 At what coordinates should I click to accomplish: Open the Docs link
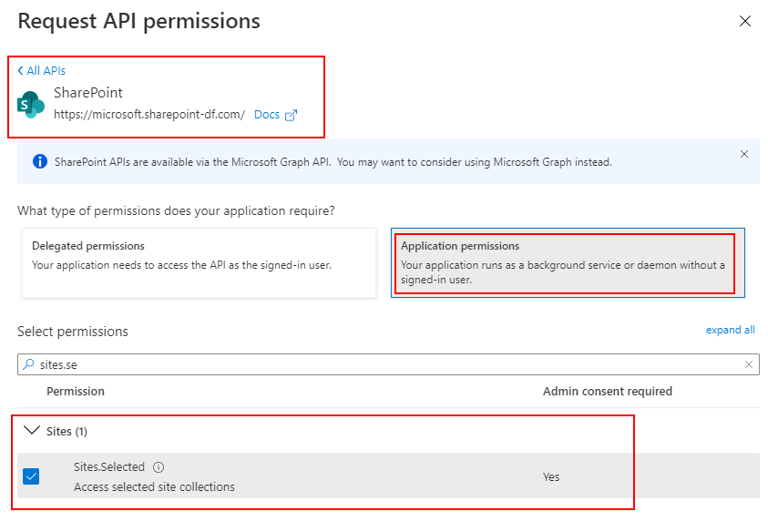tap(267, 115)
